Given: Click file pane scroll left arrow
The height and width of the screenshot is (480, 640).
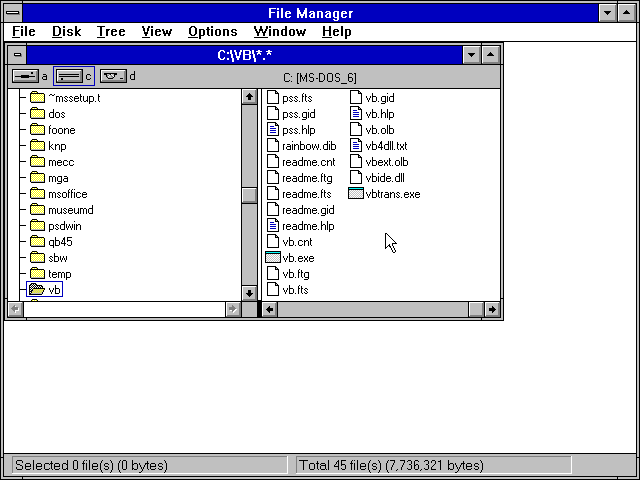Looking at the screenshot, I should [x=269, y=309].
